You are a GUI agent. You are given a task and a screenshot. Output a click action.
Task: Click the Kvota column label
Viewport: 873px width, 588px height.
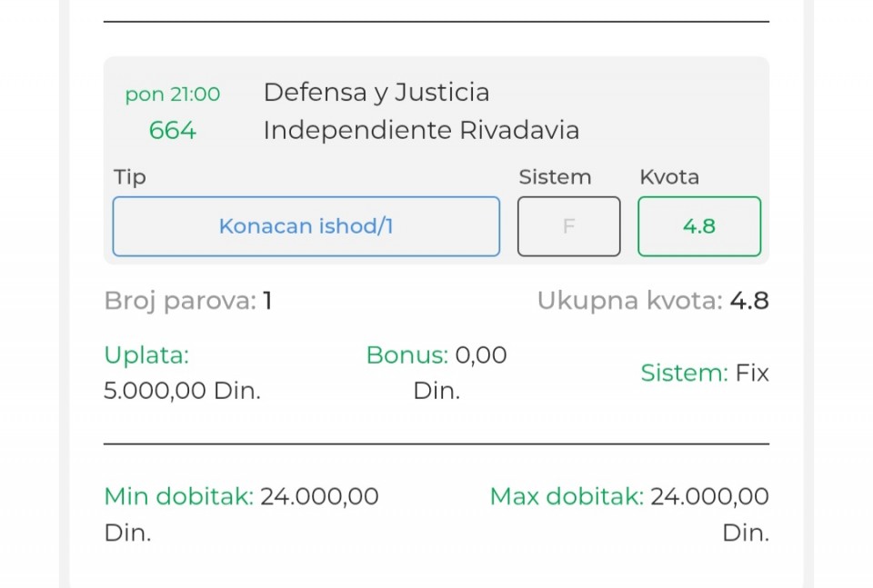(669, 177)
